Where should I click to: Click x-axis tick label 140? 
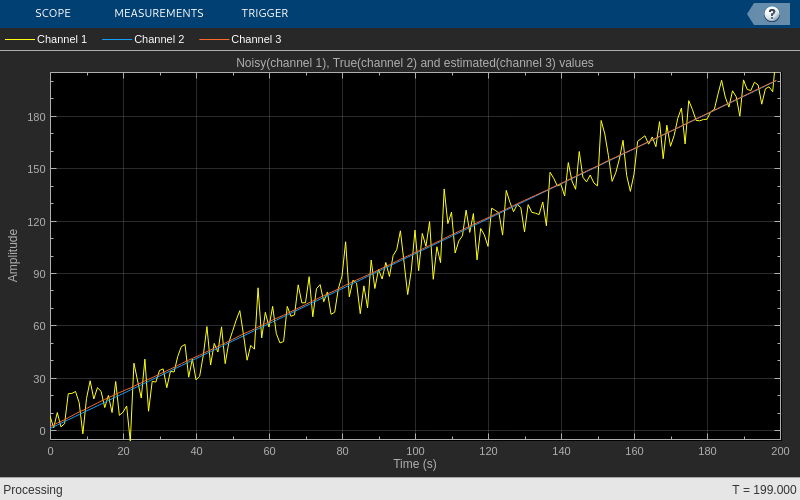click(561, 451)
